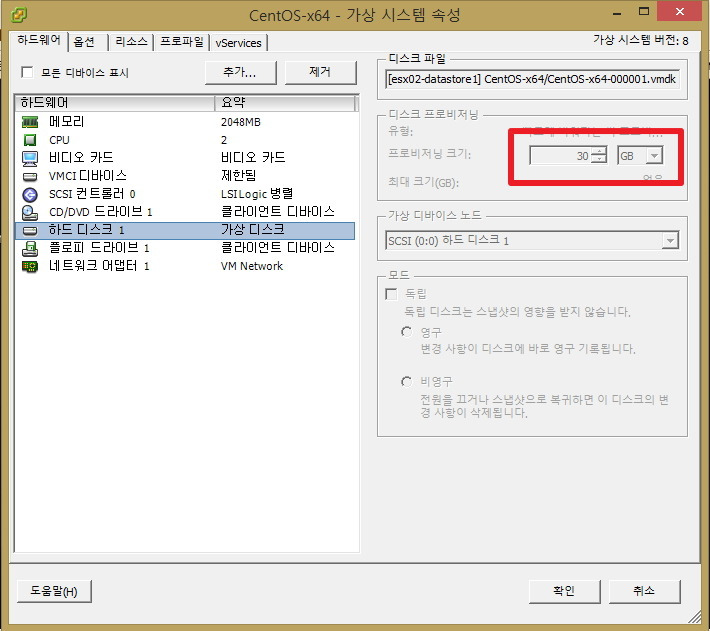The width and height of the screenshot is (710, 631).
Task: Click the memory chip icon in hardware list
Action: [30, 122]
